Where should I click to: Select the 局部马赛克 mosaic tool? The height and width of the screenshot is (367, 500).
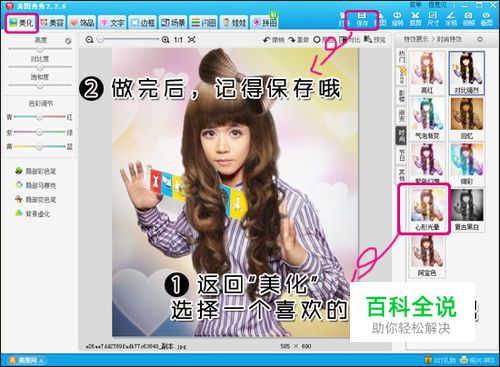tap(36, 185)
